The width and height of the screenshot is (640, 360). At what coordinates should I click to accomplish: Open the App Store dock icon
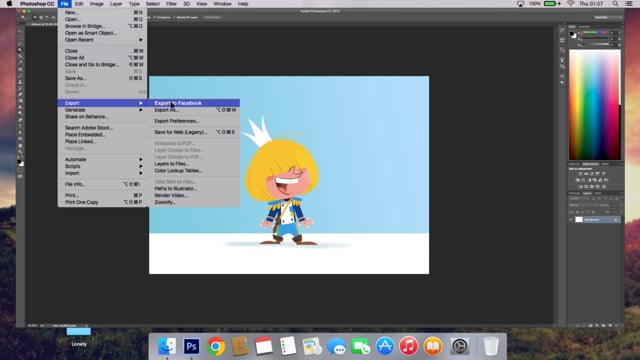(x=384, y=347)
